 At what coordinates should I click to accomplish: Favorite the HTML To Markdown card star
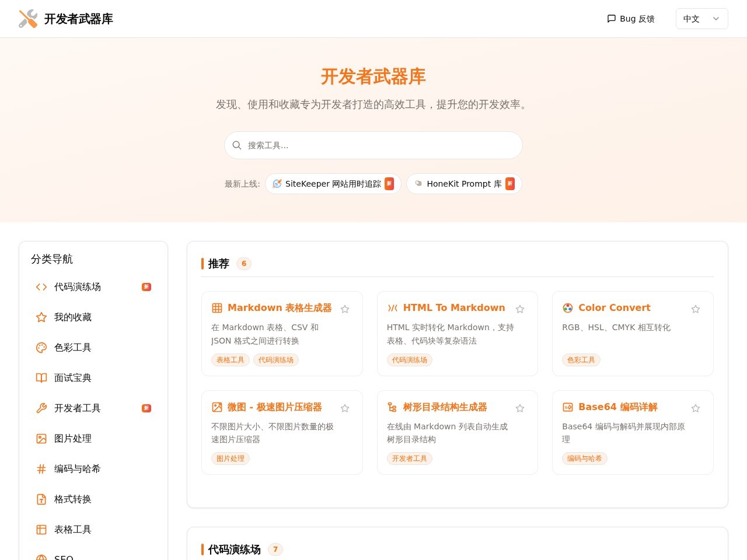coord(520,309)
